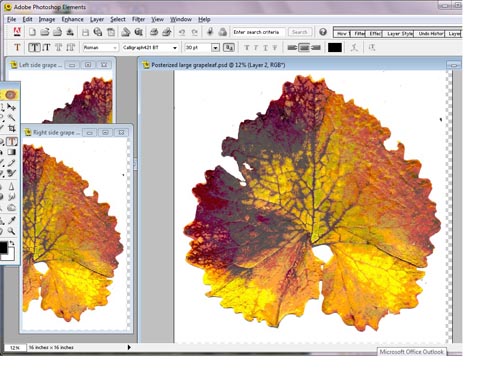Select the Gradient tool
The image size is (500, 377).
12,152
